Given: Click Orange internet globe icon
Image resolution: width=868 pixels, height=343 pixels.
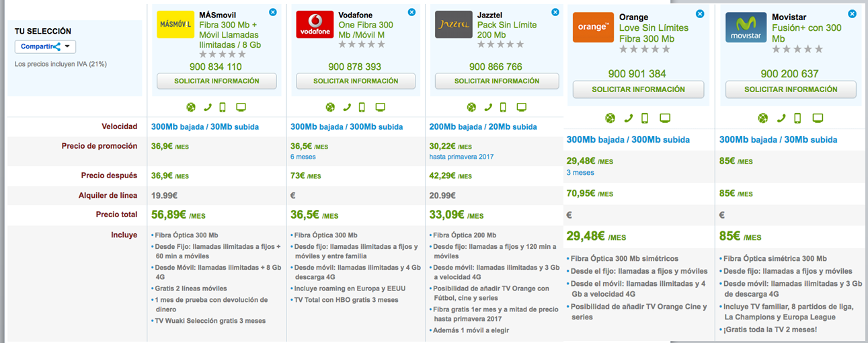Looking at the screenshot, I should pos(610,118).
